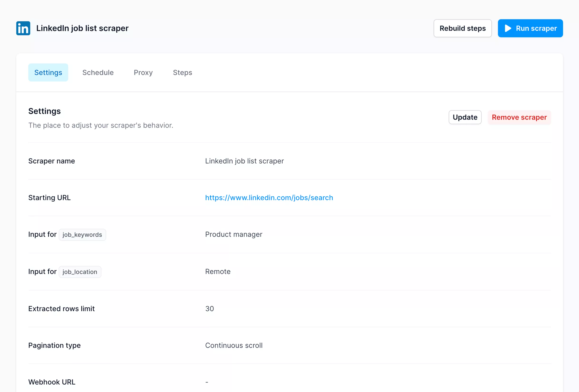Viewport: 579px width, 392px height.
Task: Click the Run scraper button label
Action: click(536, 28)
